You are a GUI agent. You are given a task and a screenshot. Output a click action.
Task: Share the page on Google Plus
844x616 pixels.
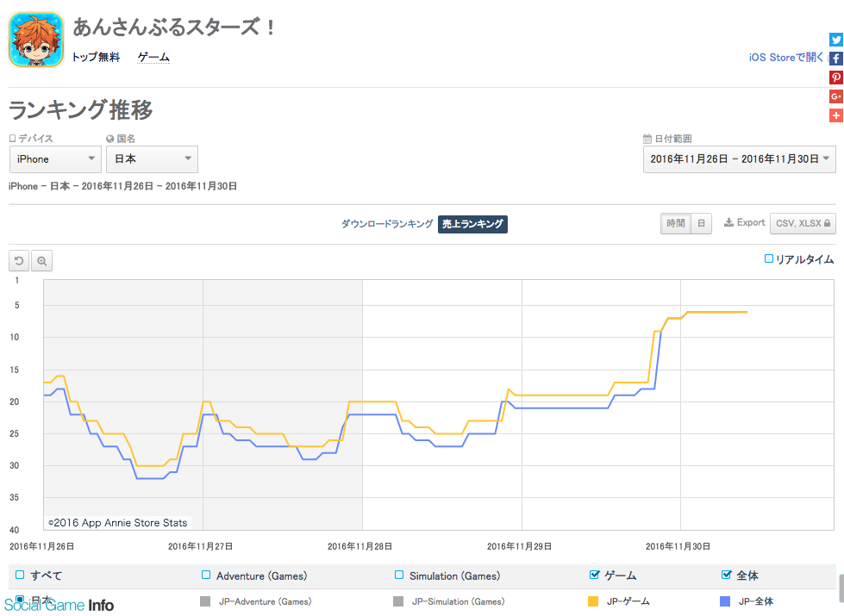click(836, 96)
